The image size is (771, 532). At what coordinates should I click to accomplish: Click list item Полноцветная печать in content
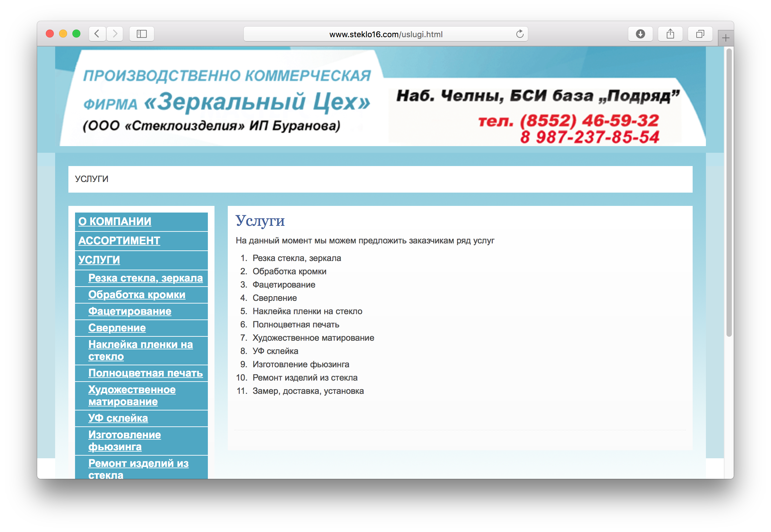(x=296, y=325)
